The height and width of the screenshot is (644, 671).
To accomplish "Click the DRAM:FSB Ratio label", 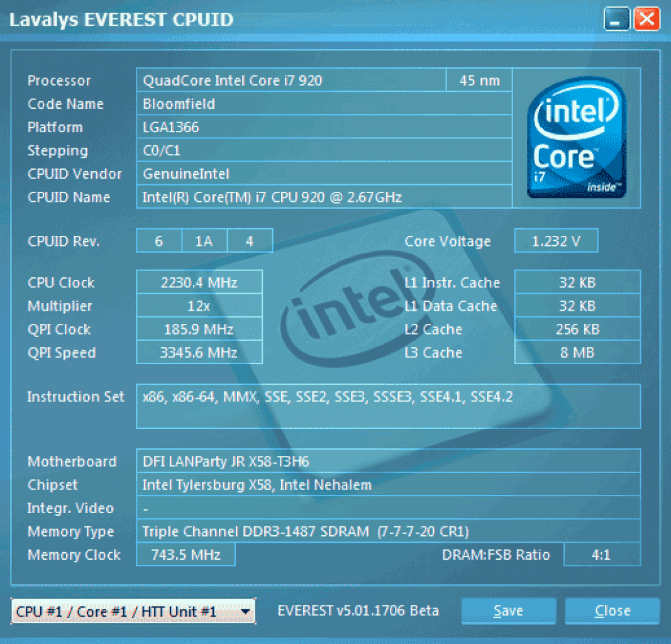I will 496,555.
